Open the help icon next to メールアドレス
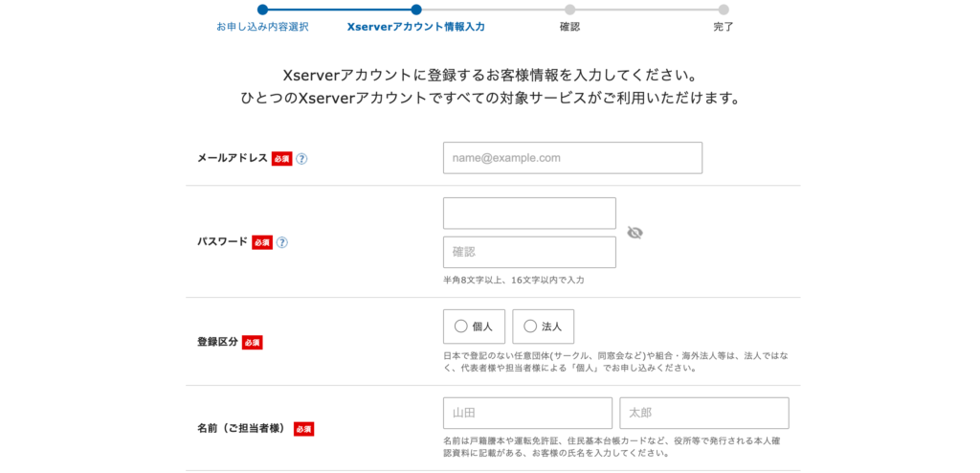Screen dimensions: 980x473 click(x=301, y=159)
